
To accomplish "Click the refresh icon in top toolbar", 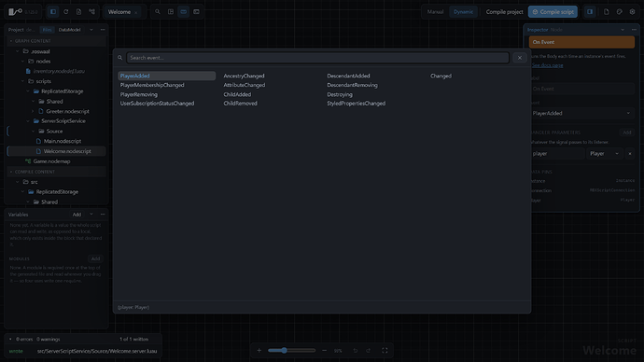I will coord(65,12).
